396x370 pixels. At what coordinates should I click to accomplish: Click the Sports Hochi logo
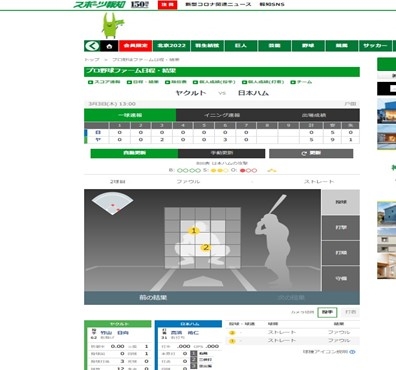(x=99, y=4)
